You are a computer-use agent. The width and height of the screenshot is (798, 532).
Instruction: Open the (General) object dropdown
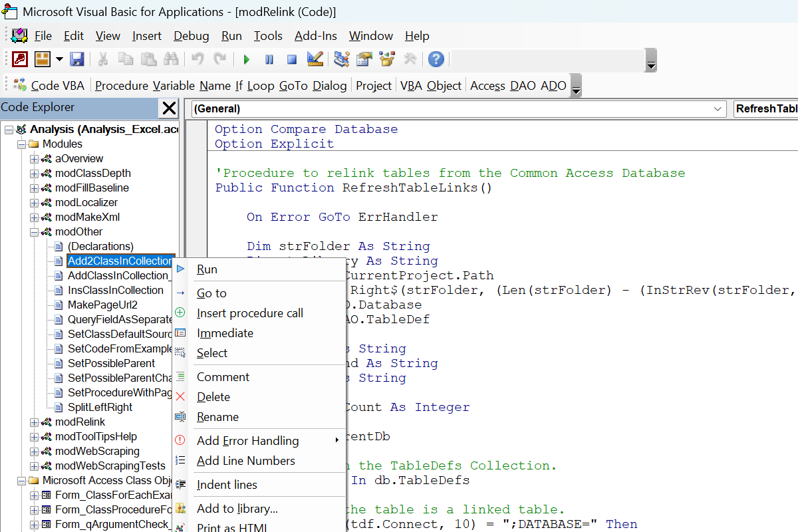tap(718, 109)
